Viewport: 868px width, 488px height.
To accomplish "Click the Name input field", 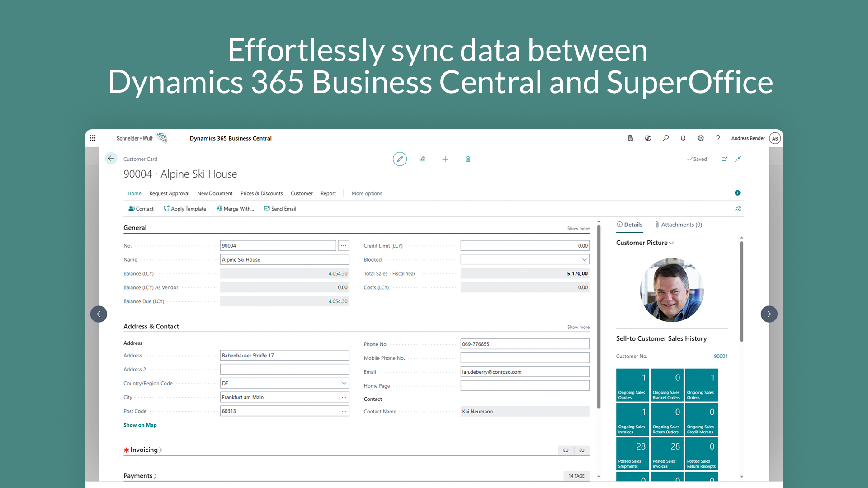I will (x=284, y=260).
